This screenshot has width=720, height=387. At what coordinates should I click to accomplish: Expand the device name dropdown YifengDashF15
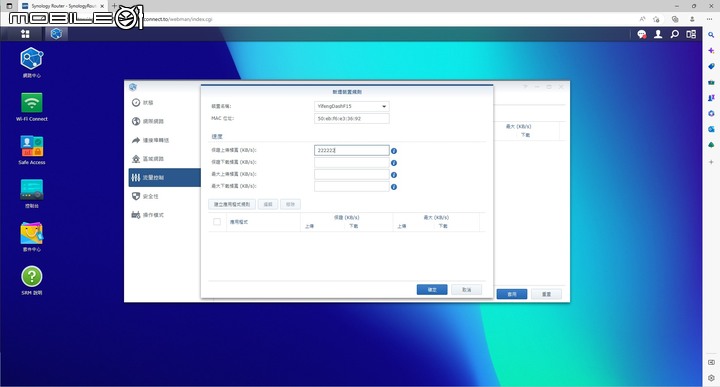click(x=352, y=106)
